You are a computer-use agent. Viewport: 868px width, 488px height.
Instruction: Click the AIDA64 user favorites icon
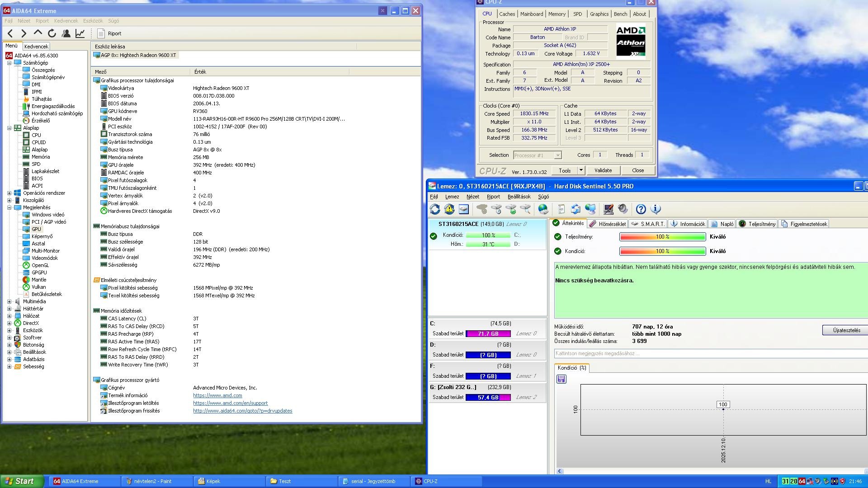(x=66, y=33)
